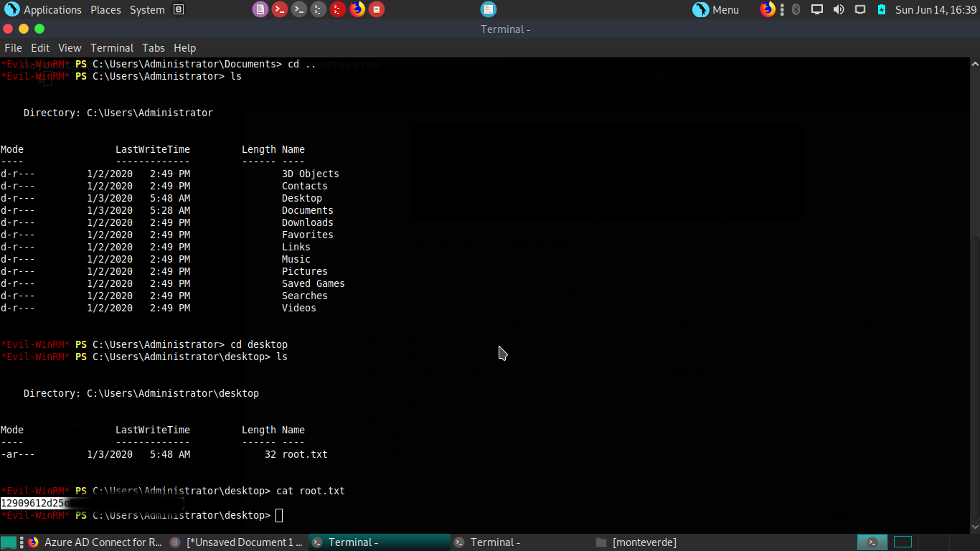The width and height of the screenshot is (980, 551).
Task: Open the Terminal menu in menu bar
Action: click(x=112, y=48)
